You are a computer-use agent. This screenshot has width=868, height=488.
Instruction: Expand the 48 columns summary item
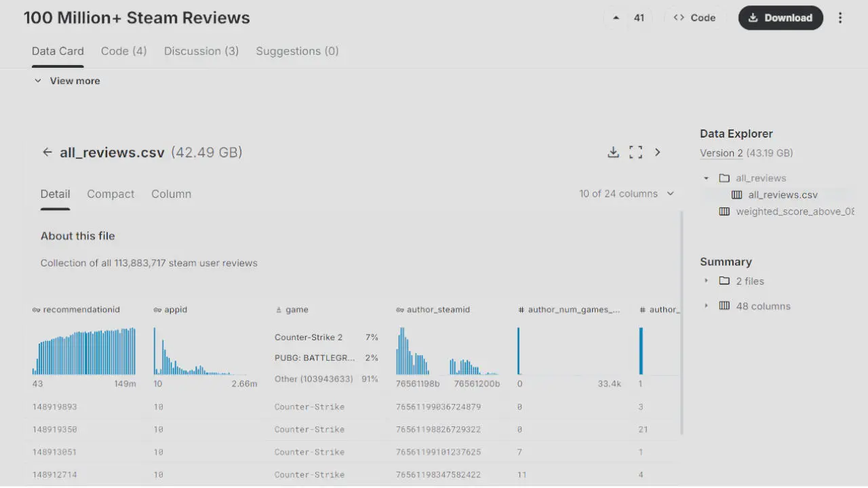706,306
